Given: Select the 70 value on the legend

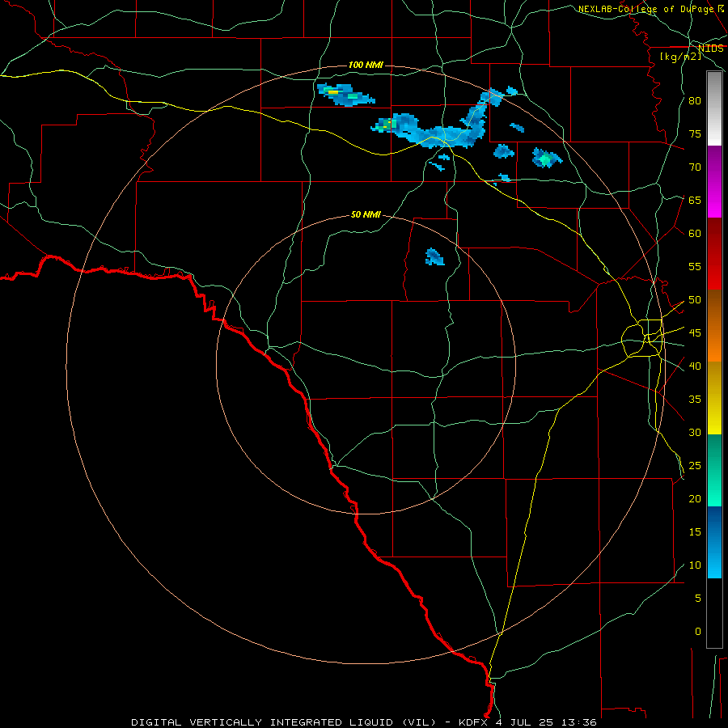Looking at the screenshot, I should (x=695, y=167).
